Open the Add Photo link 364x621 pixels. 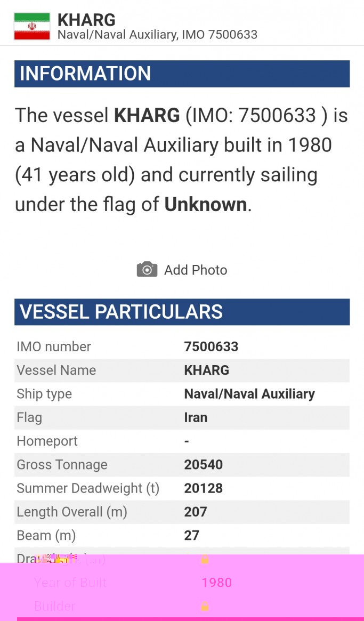[x=195, y=270]
